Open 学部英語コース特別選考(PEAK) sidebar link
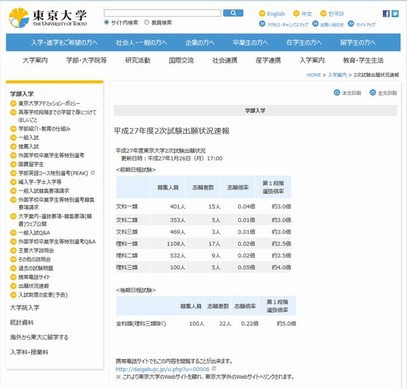 (53, 173)
